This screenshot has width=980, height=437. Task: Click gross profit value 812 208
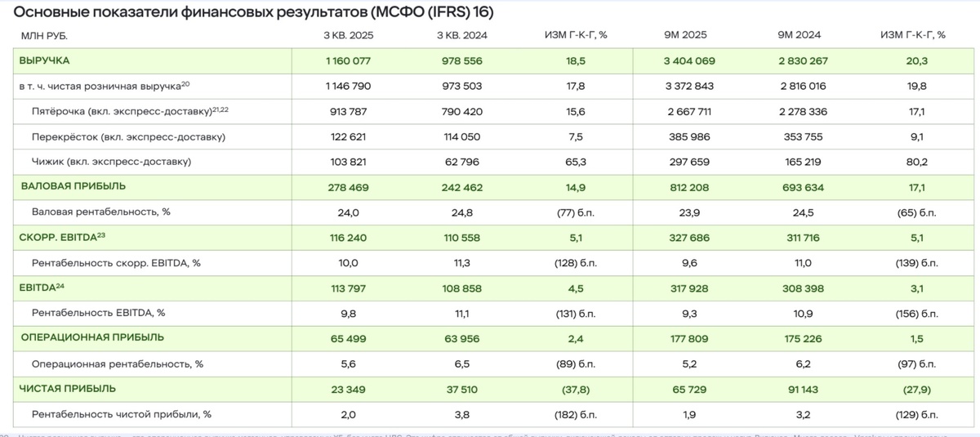tap(691, 187)
